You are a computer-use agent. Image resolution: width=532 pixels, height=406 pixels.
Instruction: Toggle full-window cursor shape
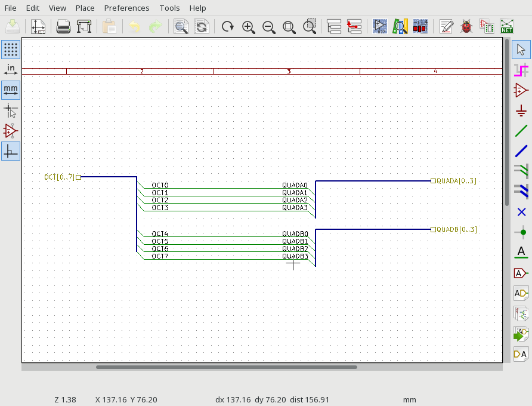pos(11,110)
